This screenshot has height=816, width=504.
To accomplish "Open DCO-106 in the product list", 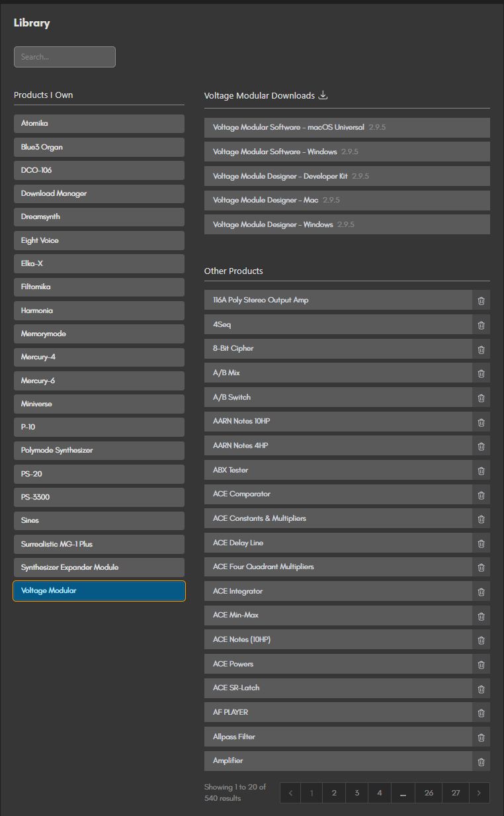I will (x=99, y=170).
